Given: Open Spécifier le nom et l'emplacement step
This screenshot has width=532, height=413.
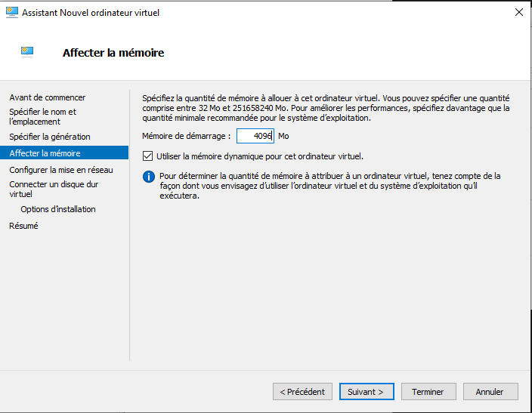Looking at the screenshot, I should (43, 116).
